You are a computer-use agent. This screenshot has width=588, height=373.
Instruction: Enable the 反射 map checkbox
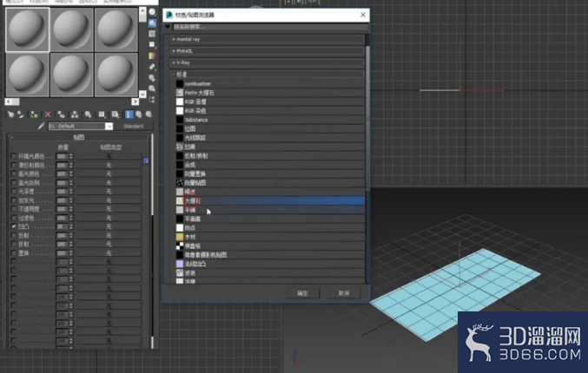coord(14,236)
